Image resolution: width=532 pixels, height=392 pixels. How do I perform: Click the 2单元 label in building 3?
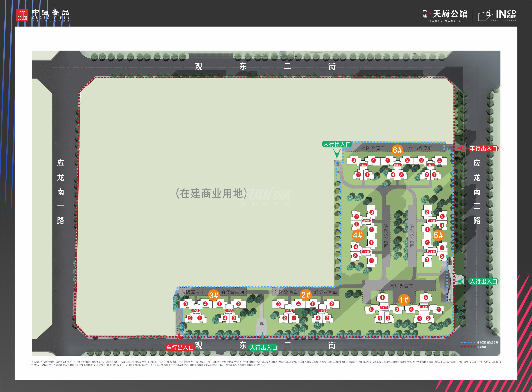click(195, 310)
